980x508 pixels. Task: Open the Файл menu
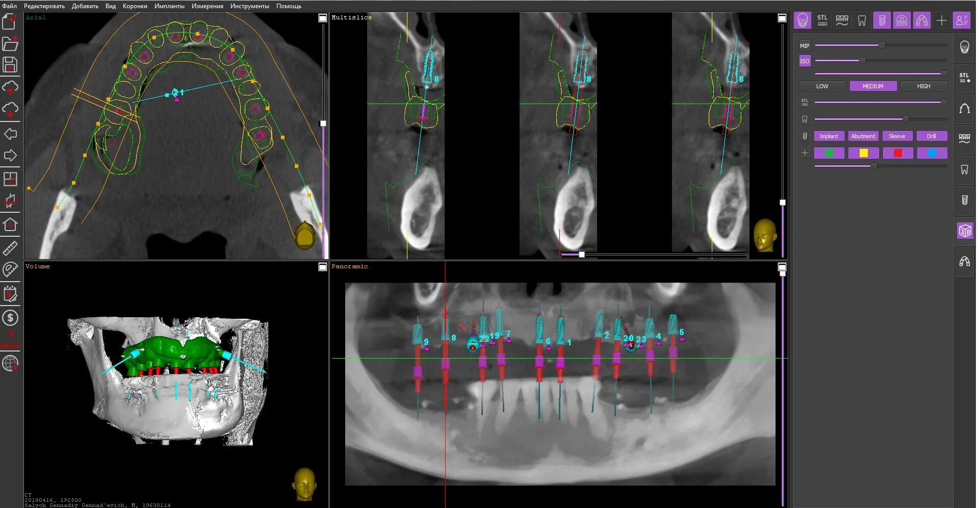point(10,6)
